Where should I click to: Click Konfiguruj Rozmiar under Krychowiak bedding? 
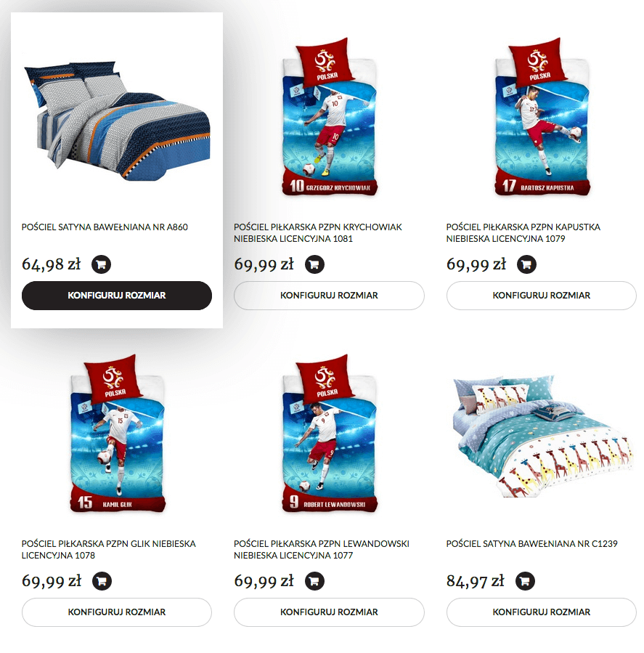(x=329, y=295)
